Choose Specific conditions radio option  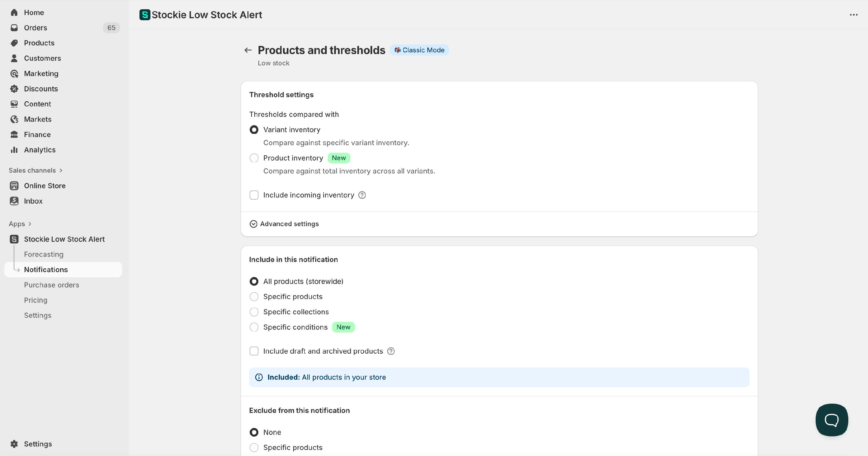click(x=254, y=327)
